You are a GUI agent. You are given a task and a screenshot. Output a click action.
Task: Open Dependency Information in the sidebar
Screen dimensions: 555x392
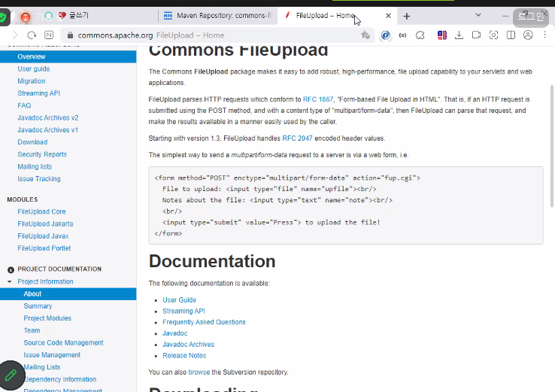pyautogui.click(x=60, y=380)
